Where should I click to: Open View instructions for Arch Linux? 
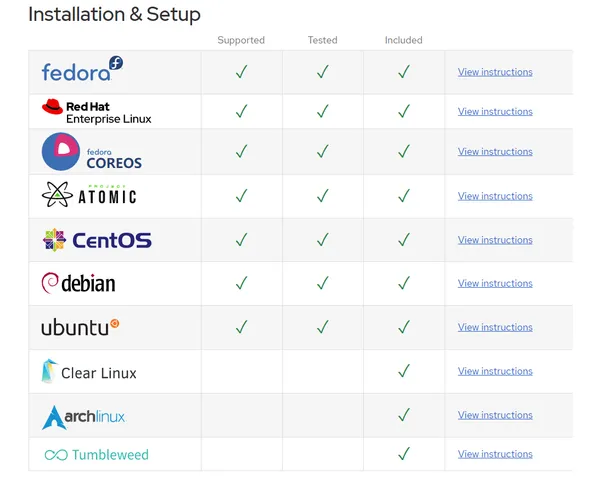click(x=495, y=415)
